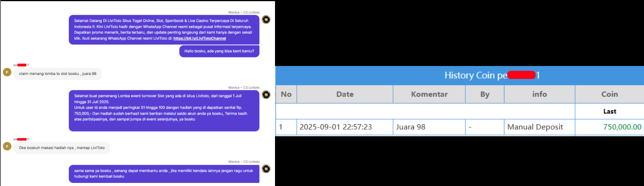644x186 pixels.
Task: Click the date cell '2025-09-01 22:57:23'
Action: [345, 127]
